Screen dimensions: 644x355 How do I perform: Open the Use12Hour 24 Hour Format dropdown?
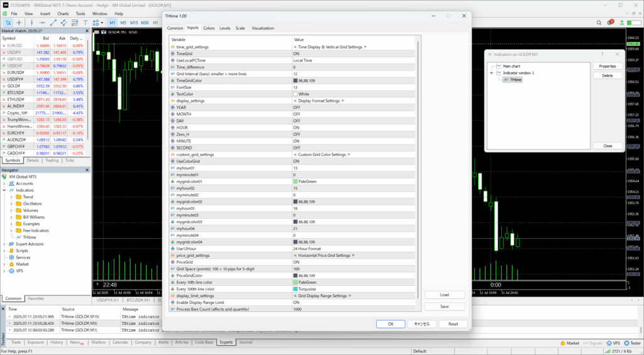[x=353, y=249]
